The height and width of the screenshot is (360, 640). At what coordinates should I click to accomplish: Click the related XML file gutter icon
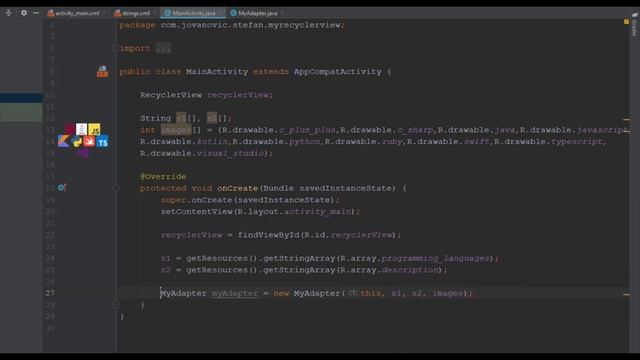pyautogui.click(x=102, y=71)
